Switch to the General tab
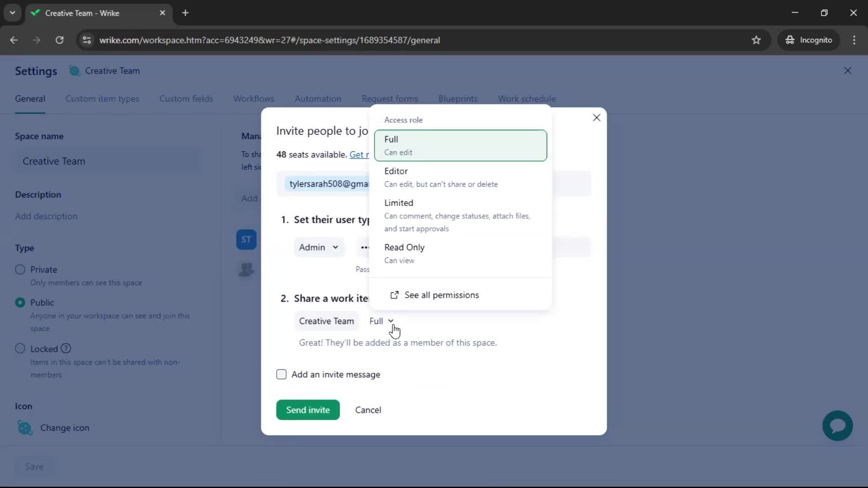 coord(30,99)
